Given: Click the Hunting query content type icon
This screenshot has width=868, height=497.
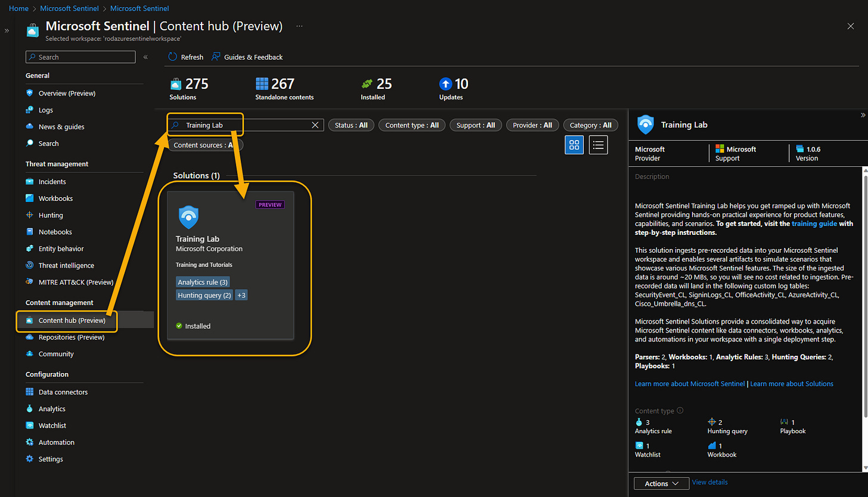Looking at the screenshot, I should [x=711, y=422].
